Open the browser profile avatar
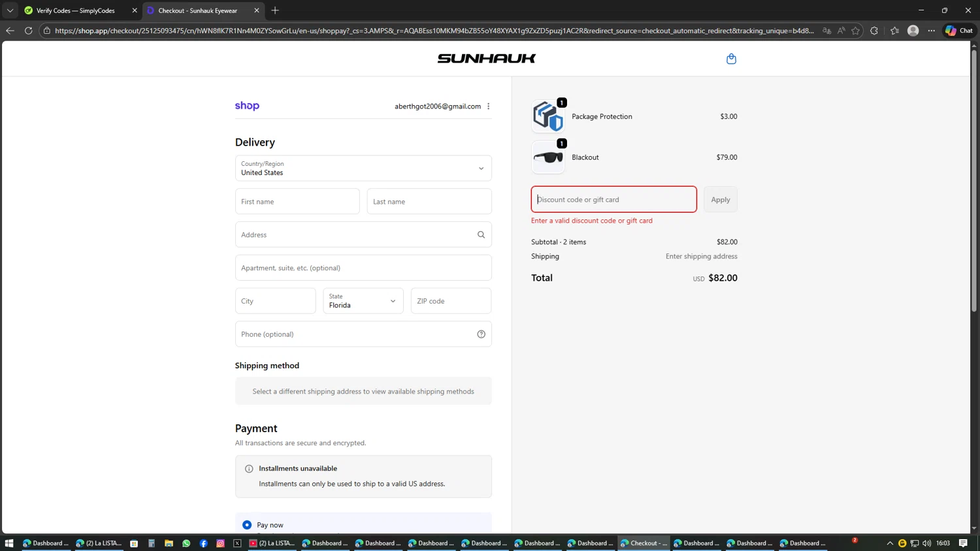The image size is (980, 551). coord(913,31)
